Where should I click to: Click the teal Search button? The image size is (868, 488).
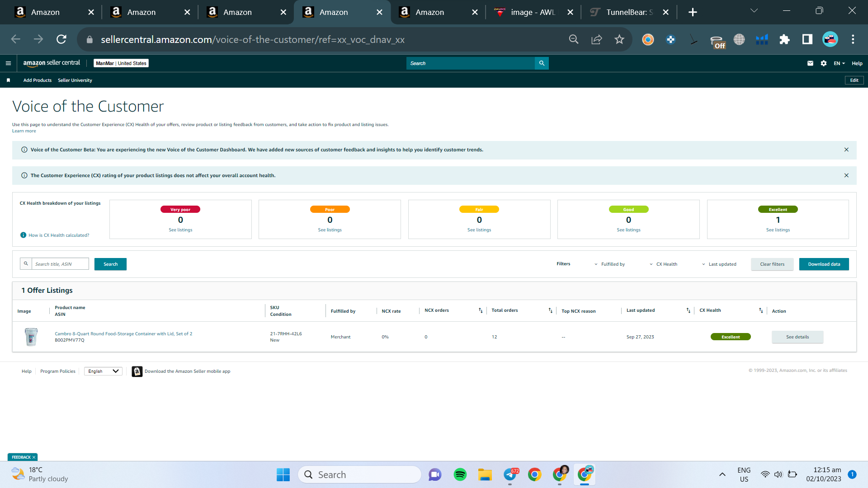(110, 264)
